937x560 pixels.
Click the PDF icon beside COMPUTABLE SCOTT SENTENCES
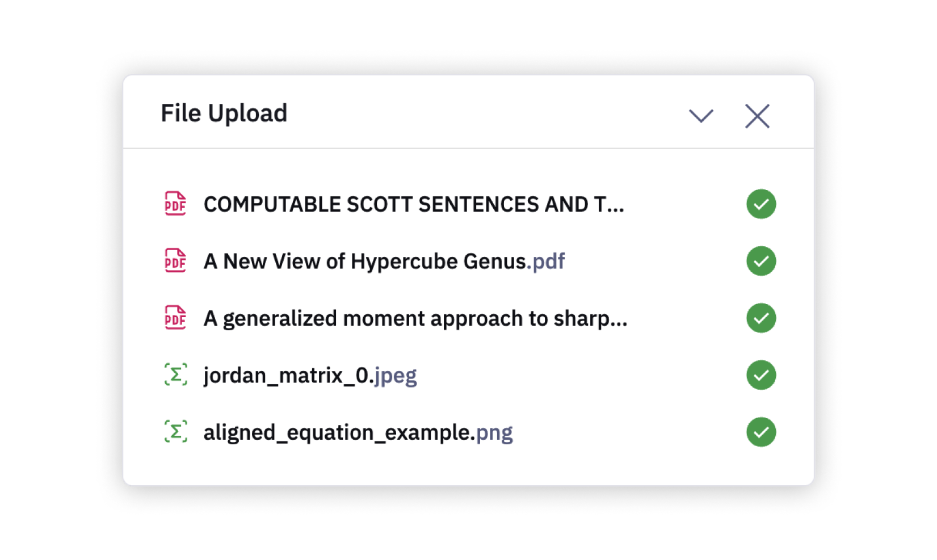175,204
